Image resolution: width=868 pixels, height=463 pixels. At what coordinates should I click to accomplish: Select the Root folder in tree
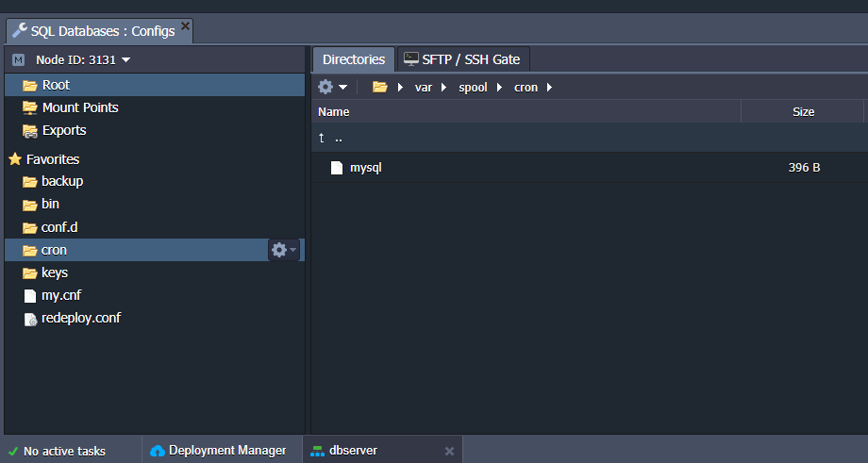56,85
